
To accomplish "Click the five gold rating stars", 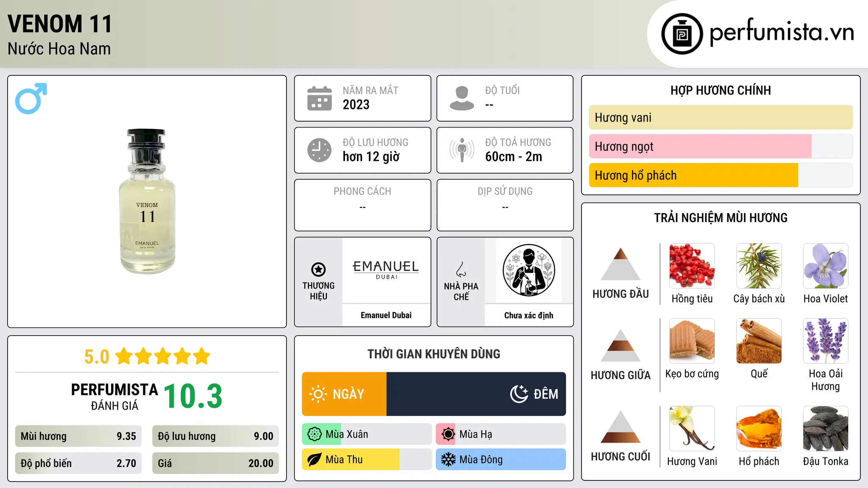I will (x=163, y=356).
